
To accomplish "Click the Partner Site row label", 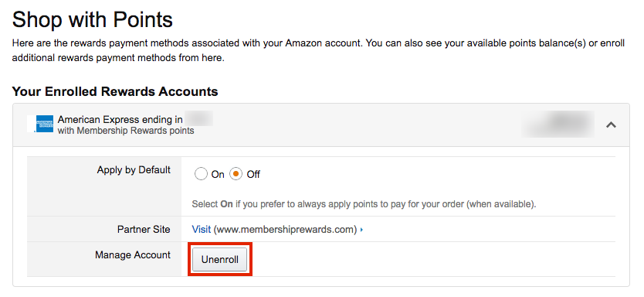I will point(144,230).
